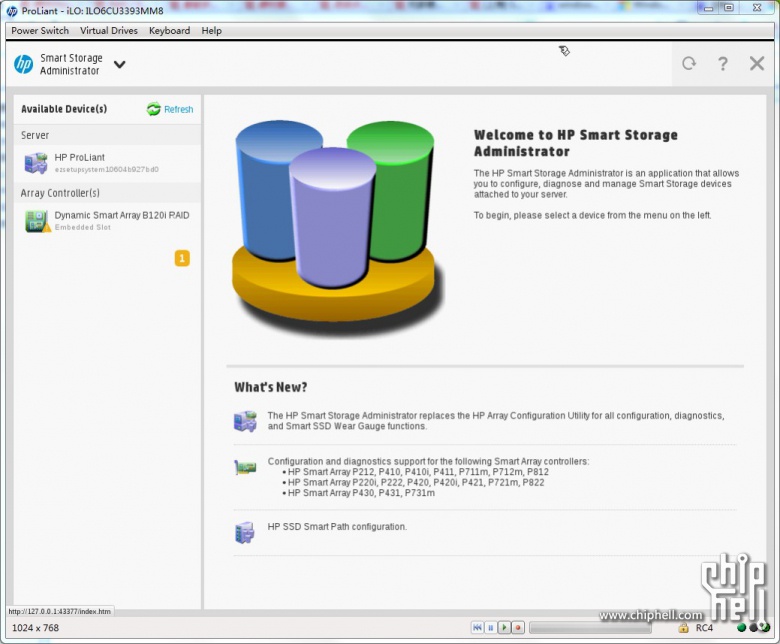
Task: Maximize the iLO remote console window
Action: [729, 8]
